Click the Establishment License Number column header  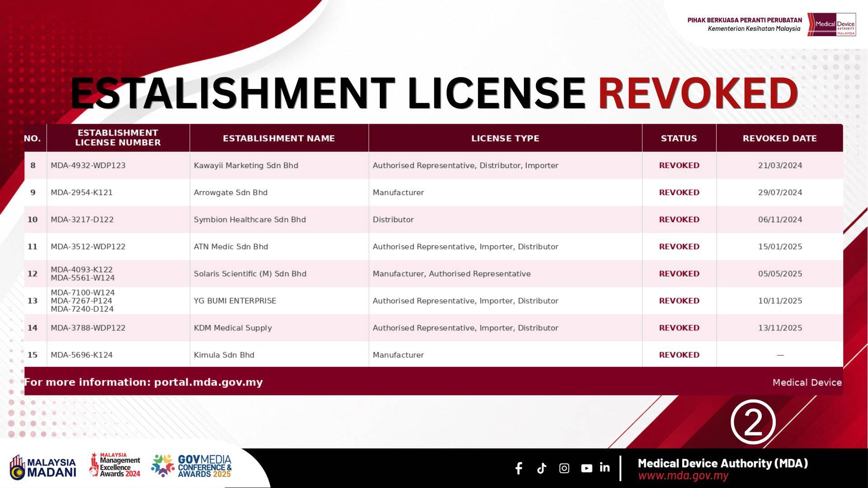pyautogui.click(x=118, y=138)
